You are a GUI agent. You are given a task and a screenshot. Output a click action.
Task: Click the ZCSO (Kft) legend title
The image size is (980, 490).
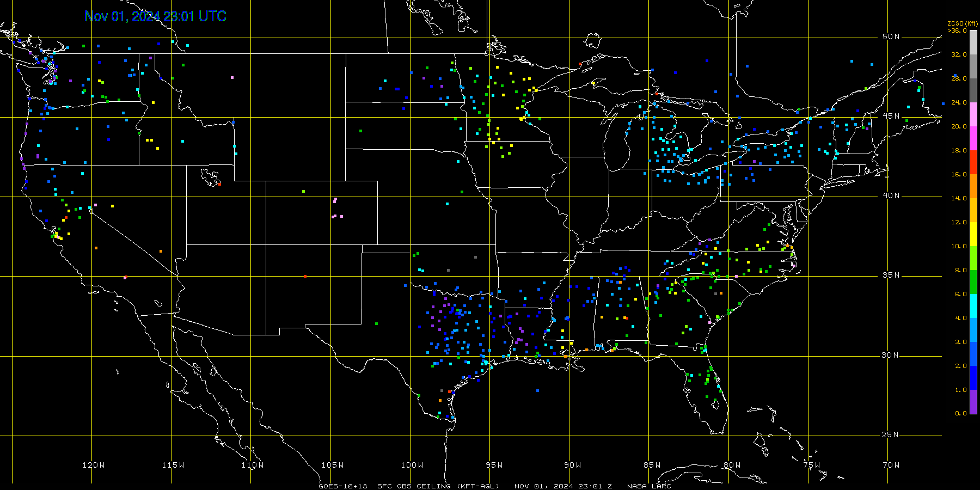pos(963,23)
